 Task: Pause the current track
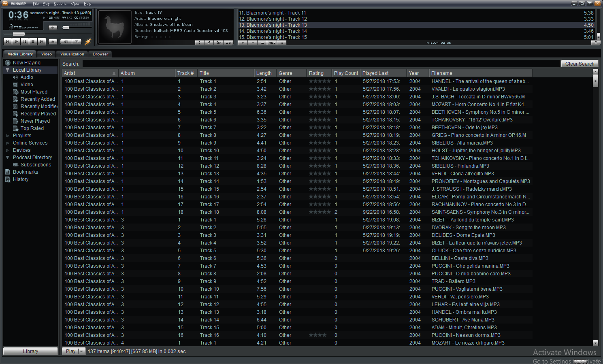pyautogui.click(x=25, y=41)
